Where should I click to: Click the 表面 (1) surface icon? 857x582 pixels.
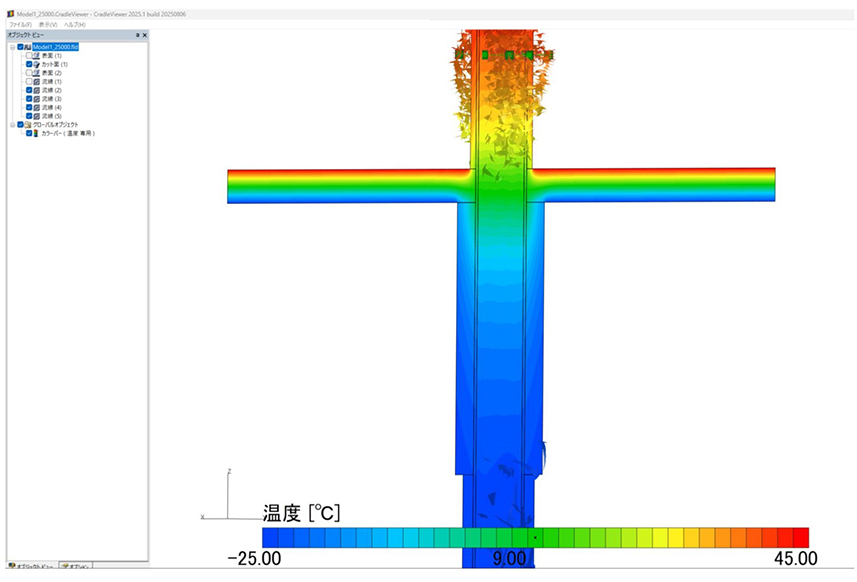pos(36,55)
